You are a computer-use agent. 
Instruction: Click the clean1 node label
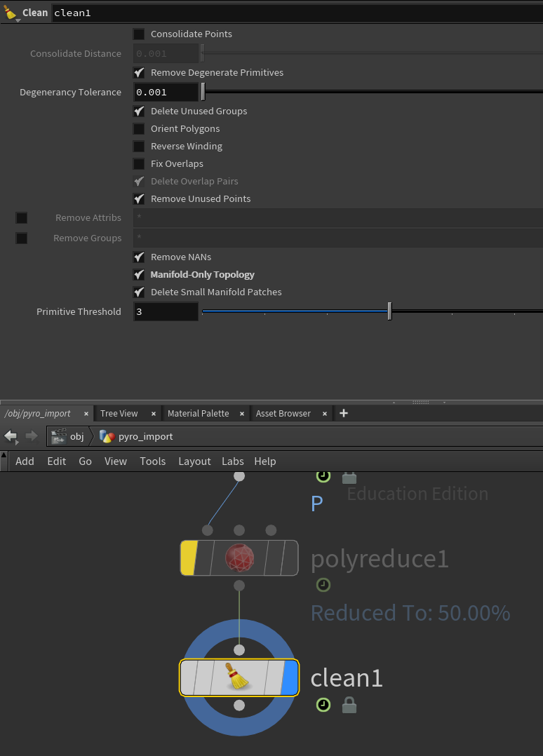pos(347,678)
